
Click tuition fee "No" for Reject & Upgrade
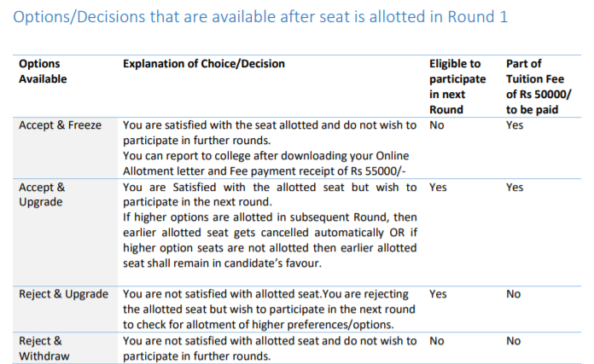514,294
